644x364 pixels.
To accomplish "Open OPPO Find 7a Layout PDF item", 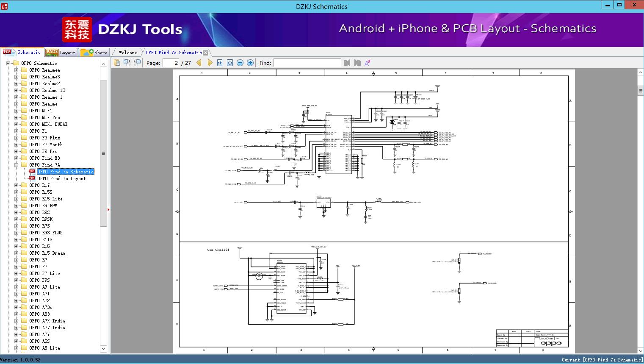I will coord(61,178).
